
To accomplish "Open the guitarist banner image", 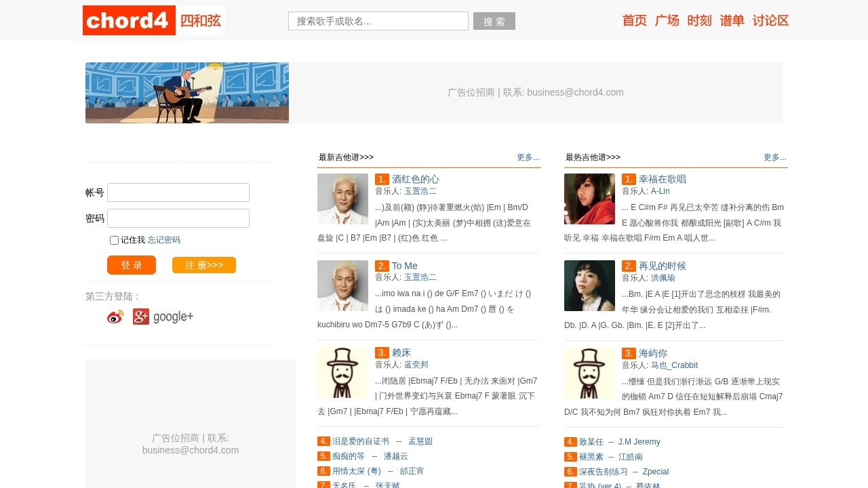I will (187, 93).
